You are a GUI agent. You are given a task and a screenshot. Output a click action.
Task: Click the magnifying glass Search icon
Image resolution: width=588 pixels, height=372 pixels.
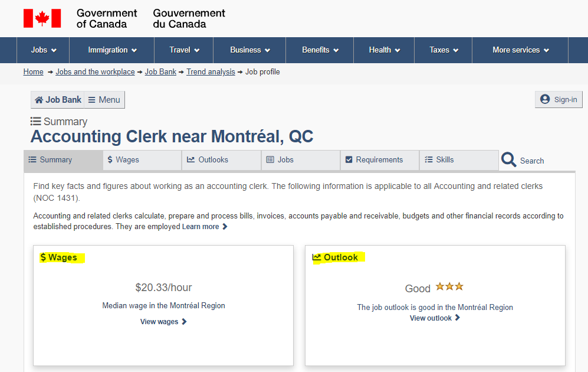[x=508, y=160]
